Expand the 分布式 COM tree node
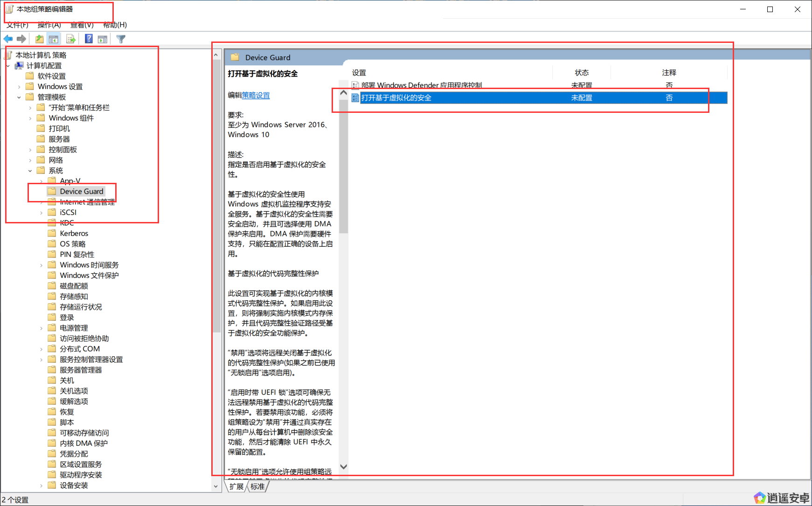Screen dimensions: 812x506 point(42,349)
